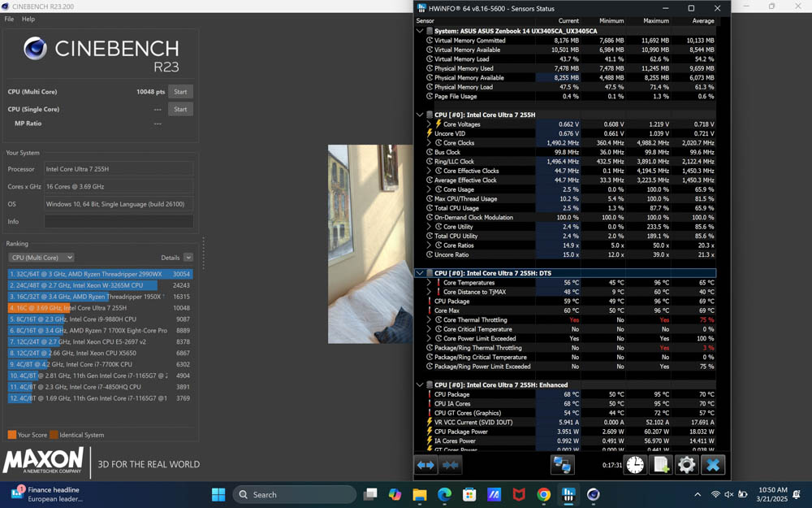Image resolution: width=812 pixels, height=508 pixels.
Task: Open HWiNFO sensor settings gear
Action: coord(687,465)
